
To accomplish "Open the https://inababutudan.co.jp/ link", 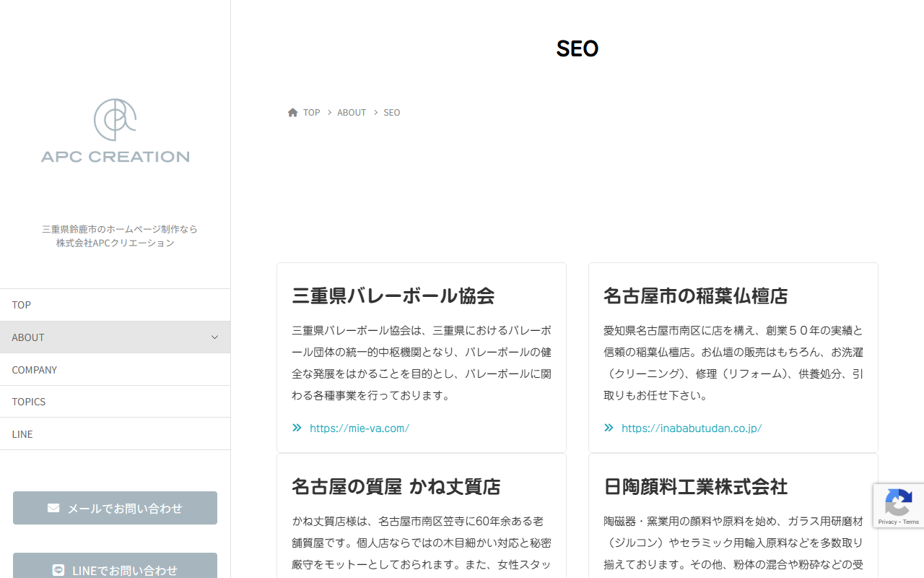I will click(692, 428).
